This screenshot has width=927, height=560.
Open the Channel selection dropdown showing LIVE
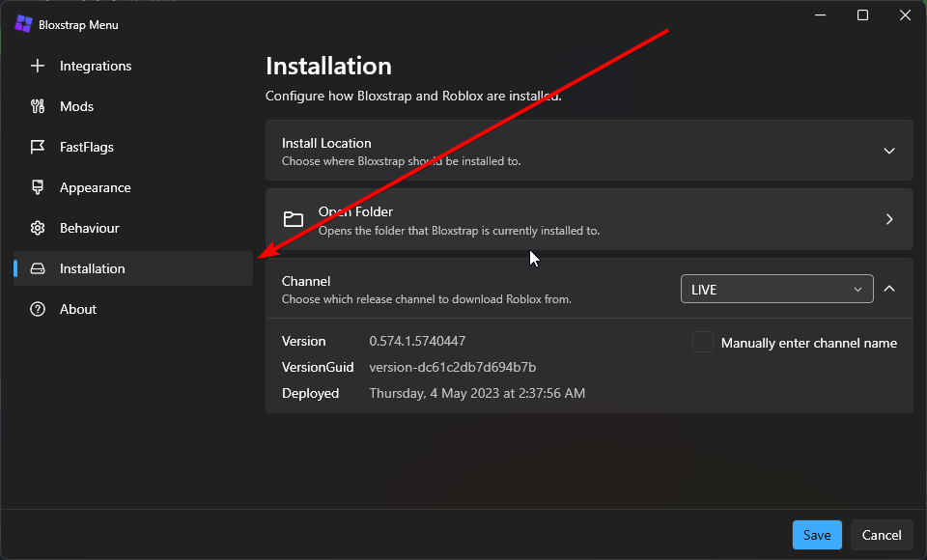(x=776, y=289)
